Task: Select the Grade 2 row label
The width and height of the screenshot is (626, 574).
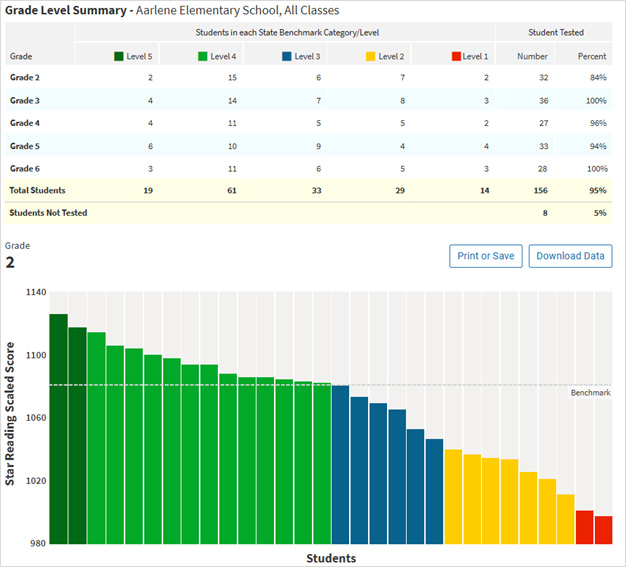Action: click(26, 77)
